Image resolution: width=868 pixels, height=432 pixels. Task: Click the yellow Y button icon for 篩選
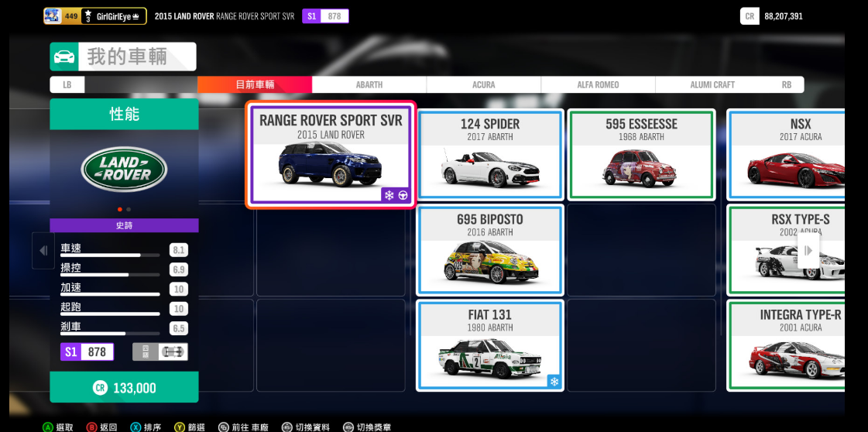click(x=180, y=427)
